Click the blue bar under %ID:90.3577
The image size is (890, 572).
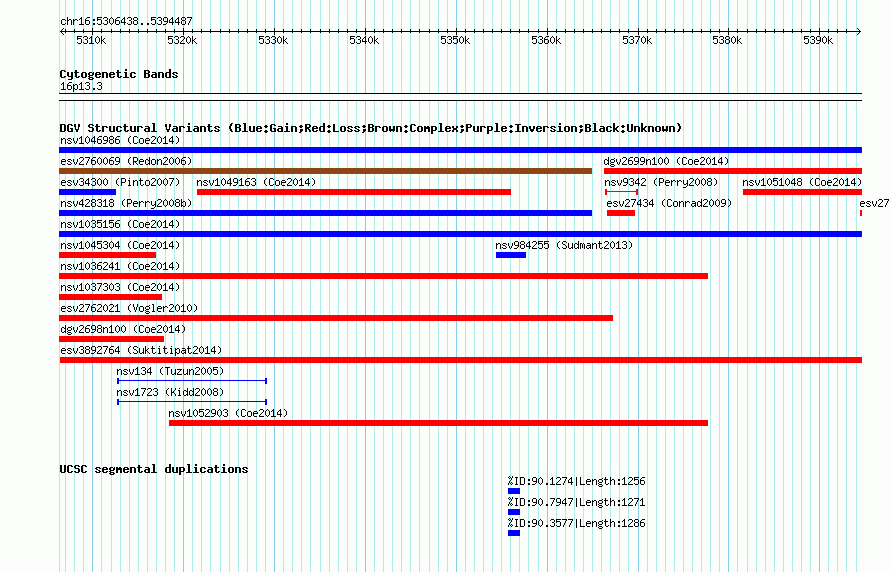pos(514,533)
